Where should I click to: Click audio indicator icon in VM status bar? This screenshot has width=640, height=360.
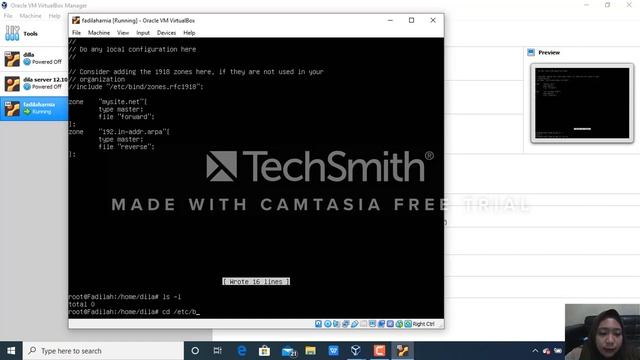336,324
